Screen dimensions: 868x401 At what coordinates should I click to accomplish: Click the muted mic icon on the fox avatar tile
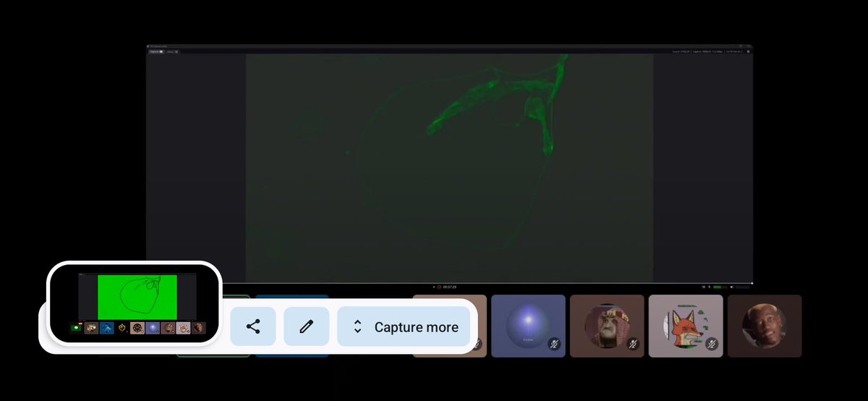point(712,345)
